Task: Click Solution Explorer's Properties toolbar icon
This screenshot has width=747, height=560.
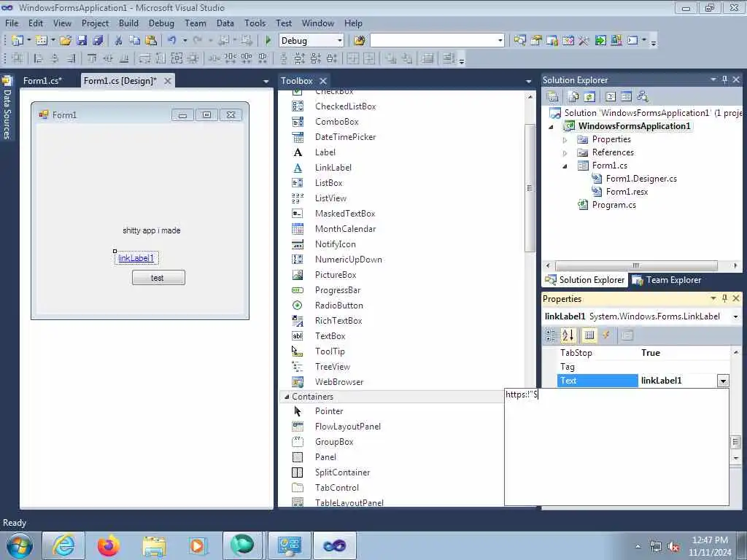Action: tap(553, 97)
